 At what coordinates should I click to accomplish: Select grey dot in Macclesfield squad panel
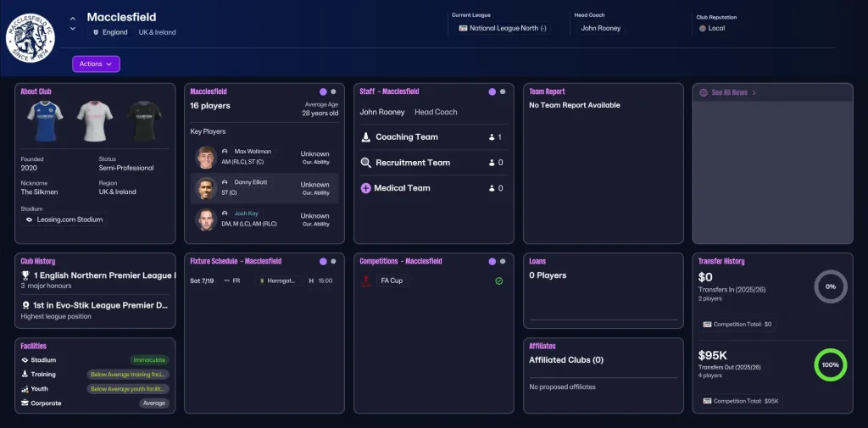[x=333, y=92]
